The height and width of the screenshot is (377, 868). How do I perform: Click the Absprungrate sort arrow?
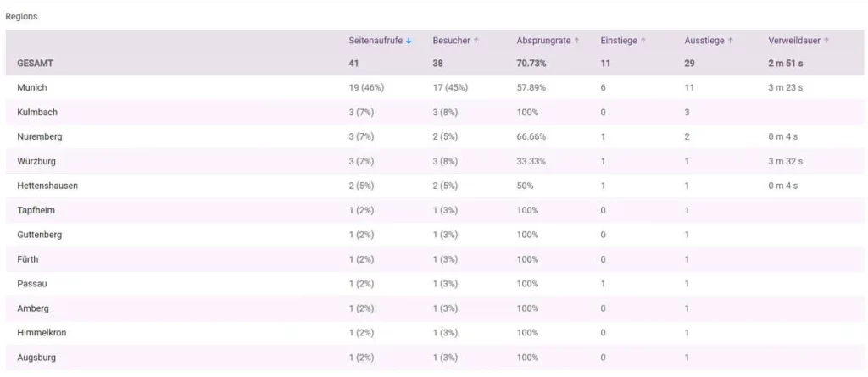(576, 41)
